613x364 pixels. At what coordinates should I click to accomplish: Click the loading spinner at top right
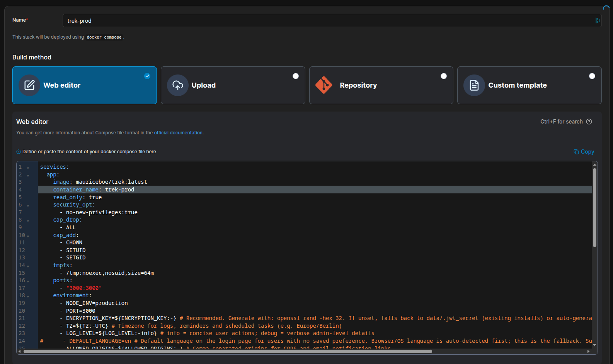point(606,8)
